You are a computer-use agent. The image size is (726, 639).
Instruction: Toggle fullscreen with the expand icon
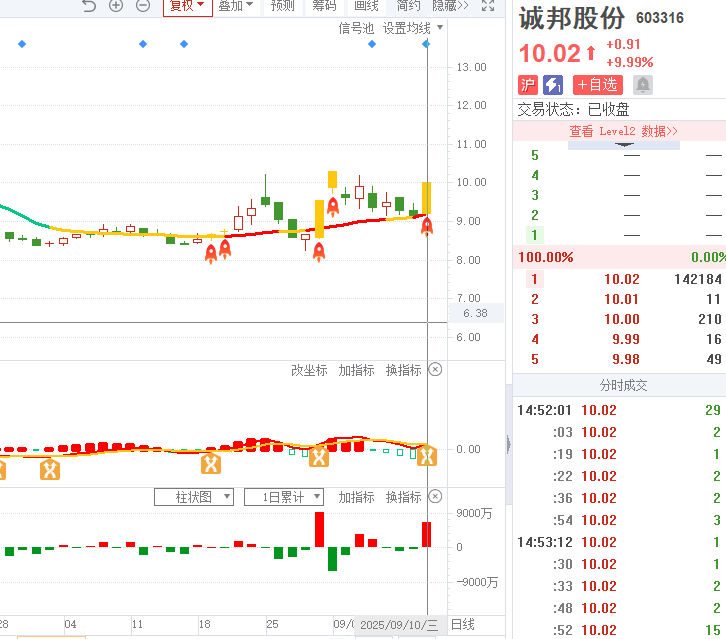pyautogui.click(x=488, y=6)
